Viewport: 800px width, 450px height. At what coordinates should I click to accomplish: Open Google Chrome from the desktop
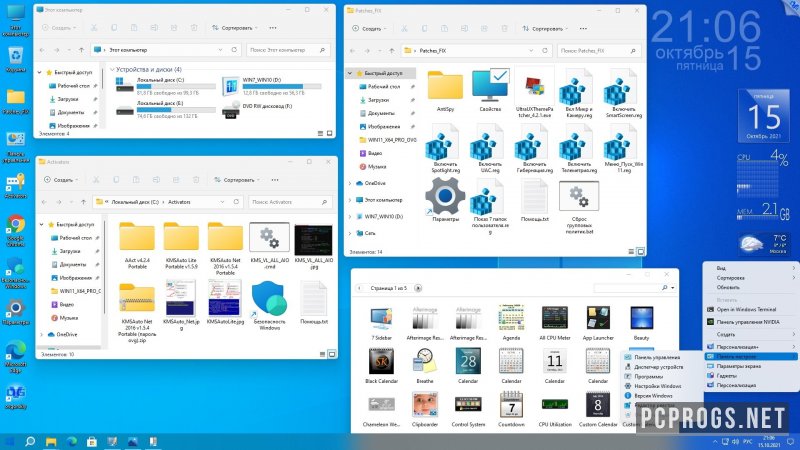(16, 231)
